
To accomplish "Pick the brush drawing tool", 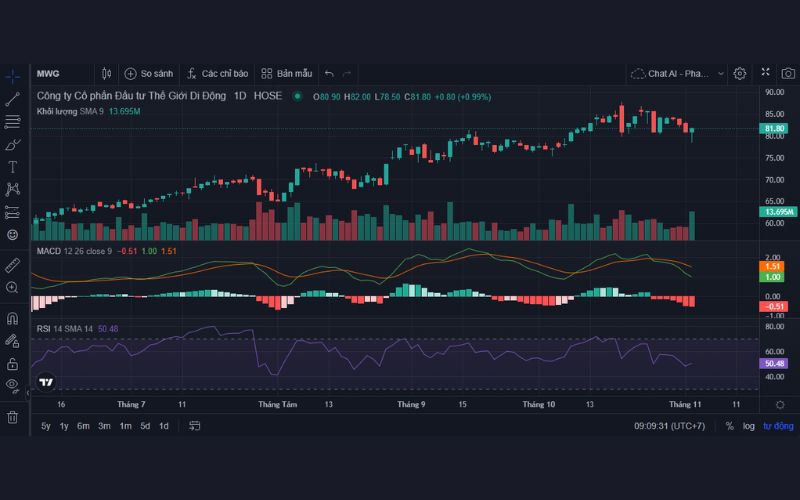I will click(x=12, y=144).
